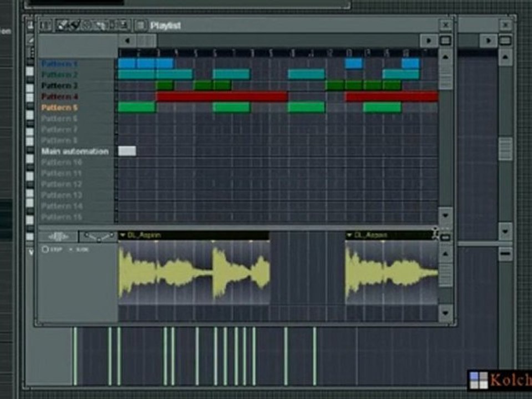
Task: Enable the SLIDE option
Action: 79,249
